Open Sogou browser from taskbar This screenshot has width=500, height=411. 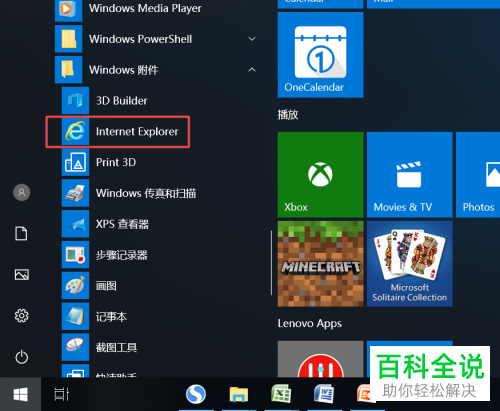(x=196, y=394)
